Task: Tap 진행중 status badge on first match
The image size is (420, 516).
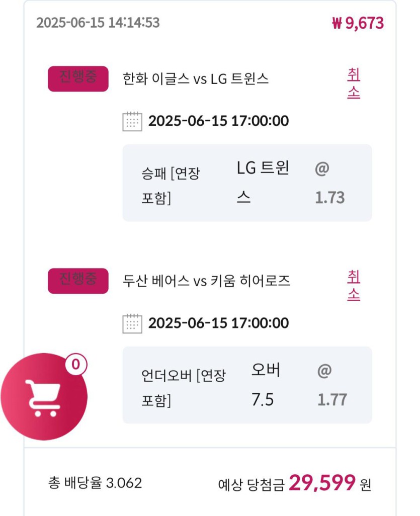Action: (78, 78)
